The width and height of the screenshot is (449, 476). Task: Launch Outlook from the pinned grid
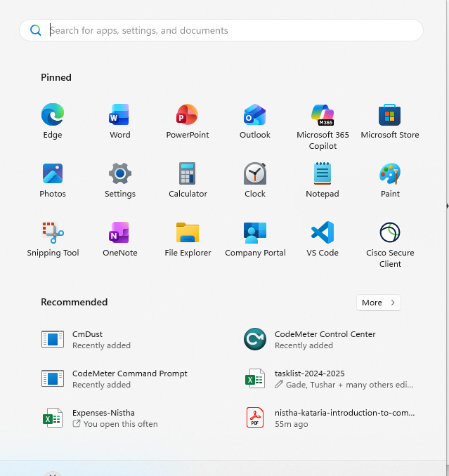coord(255,121)
